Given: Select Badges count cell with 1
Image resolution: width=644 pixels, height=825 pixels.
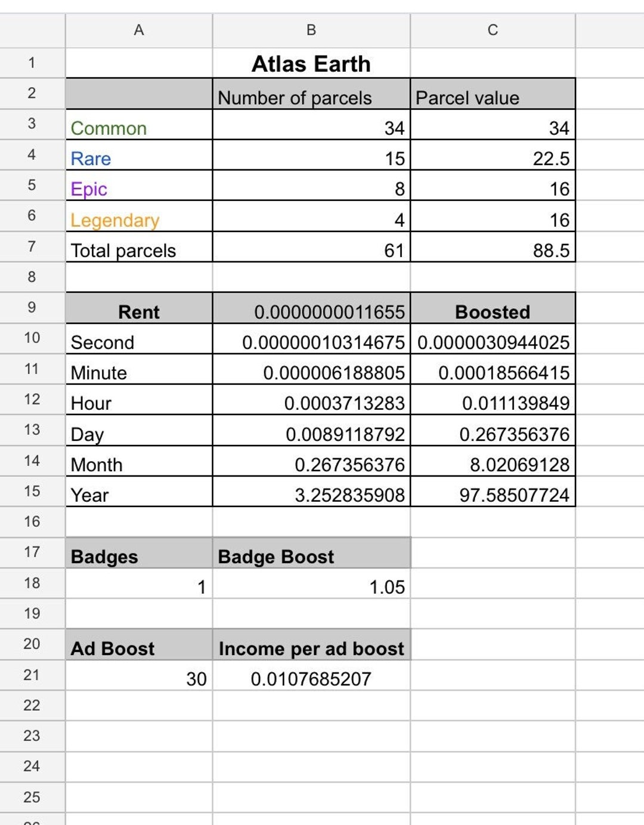Looking at the screenshot, I should click(139, 583).
